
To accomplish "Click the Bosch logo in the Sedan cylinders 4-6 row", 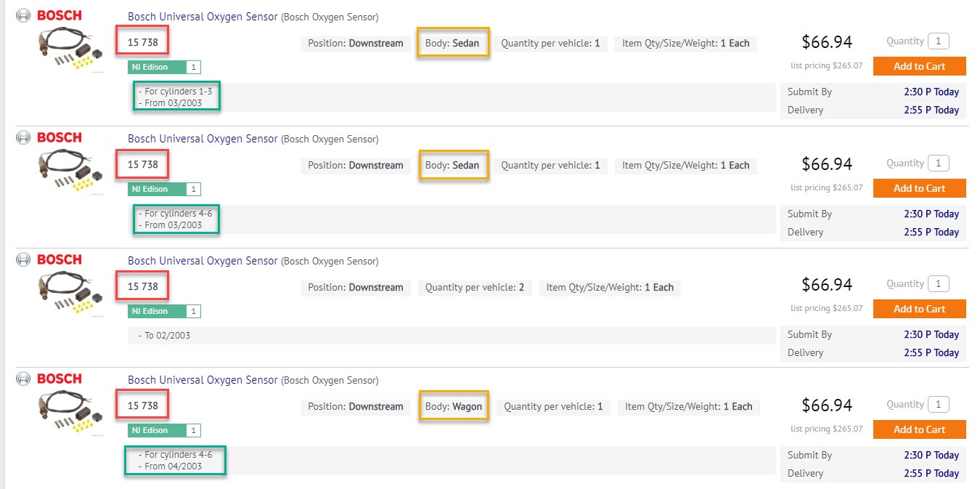I will click(x=59, y=137).
